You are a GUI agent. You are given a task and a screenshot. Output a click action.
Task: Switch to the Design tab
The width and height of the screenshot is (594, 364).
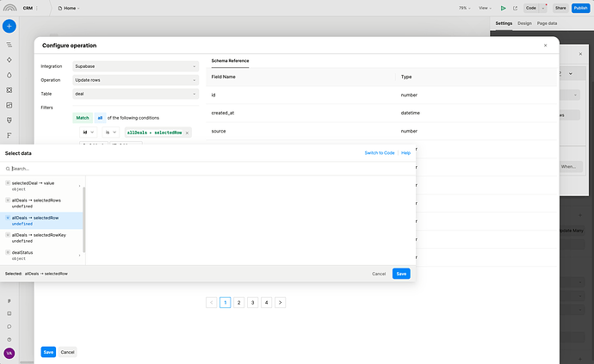pyautogui.click(x=524, y=23)
